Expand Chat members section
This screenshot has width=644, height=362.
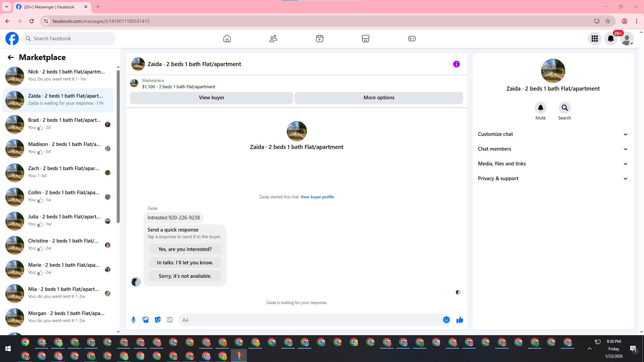tap(553, 149)
